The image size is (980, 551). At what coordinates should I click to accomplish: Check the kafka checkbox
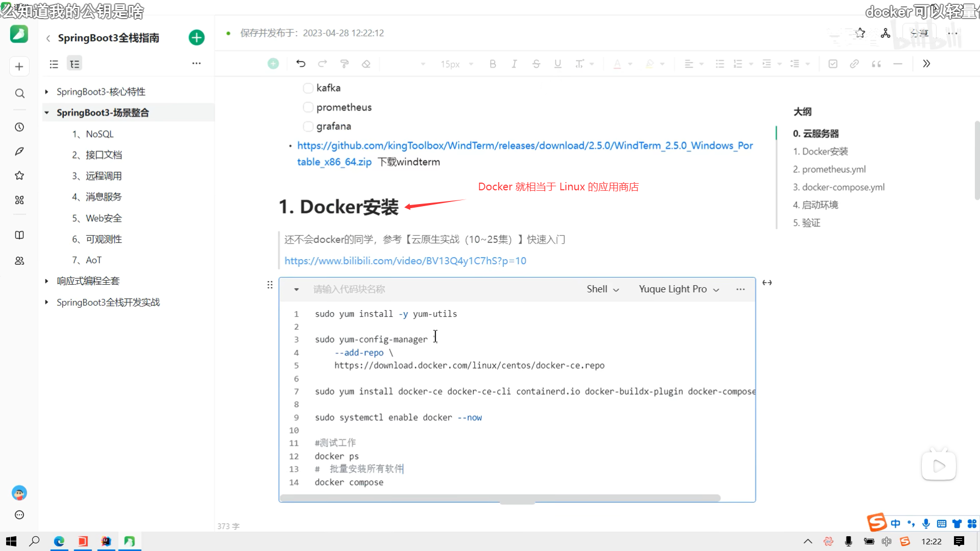click(x=308, y=88)
